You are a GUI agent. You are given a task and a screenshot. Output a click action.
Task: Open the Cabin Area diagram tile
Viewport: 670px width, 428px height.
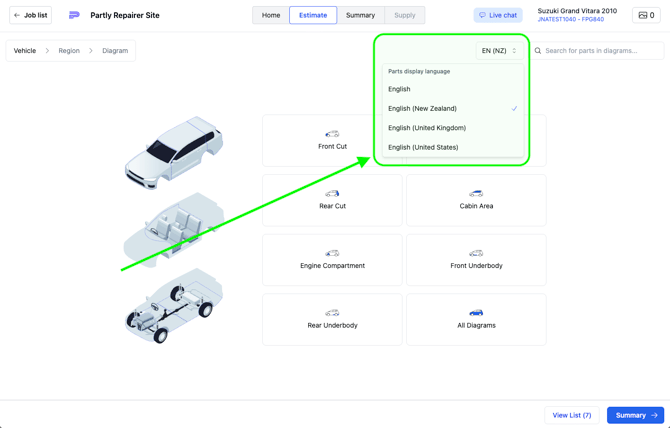coord(476,200)
